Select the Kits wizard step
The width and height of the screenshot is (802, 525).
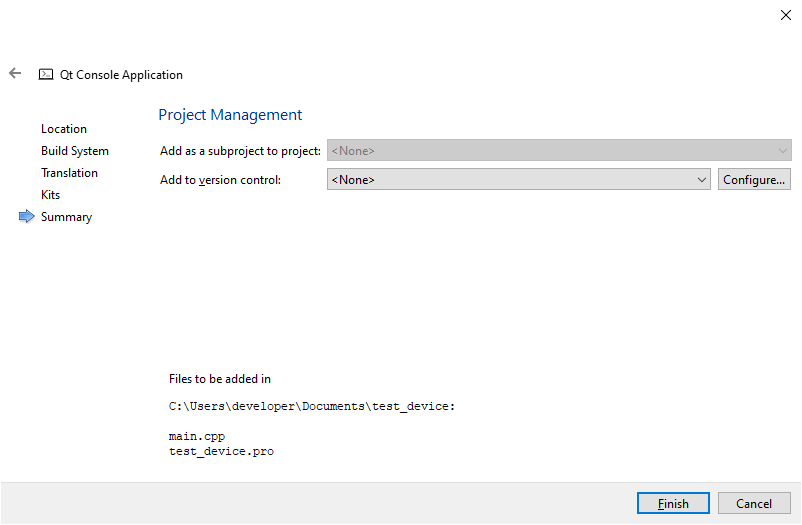(x=50, y=195)
